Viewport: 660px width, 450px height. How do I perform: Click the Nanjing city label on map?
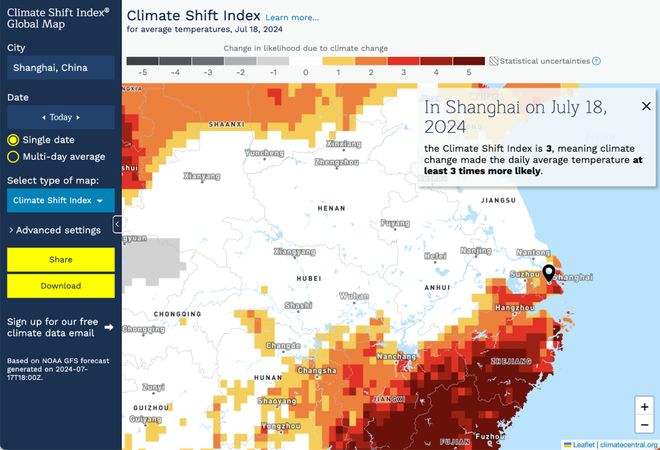(x=476, y=250)
